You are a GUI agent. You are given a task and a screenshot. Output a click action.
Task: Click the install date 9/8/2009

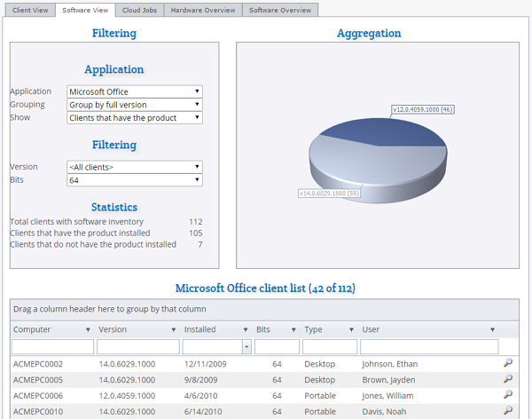click(201, 380)
